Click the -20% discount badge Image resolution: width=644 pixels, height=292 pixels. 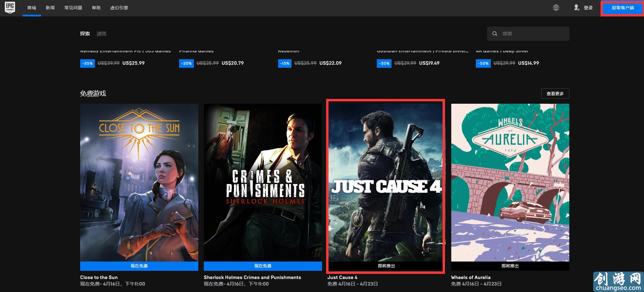[x=186, y=63]
